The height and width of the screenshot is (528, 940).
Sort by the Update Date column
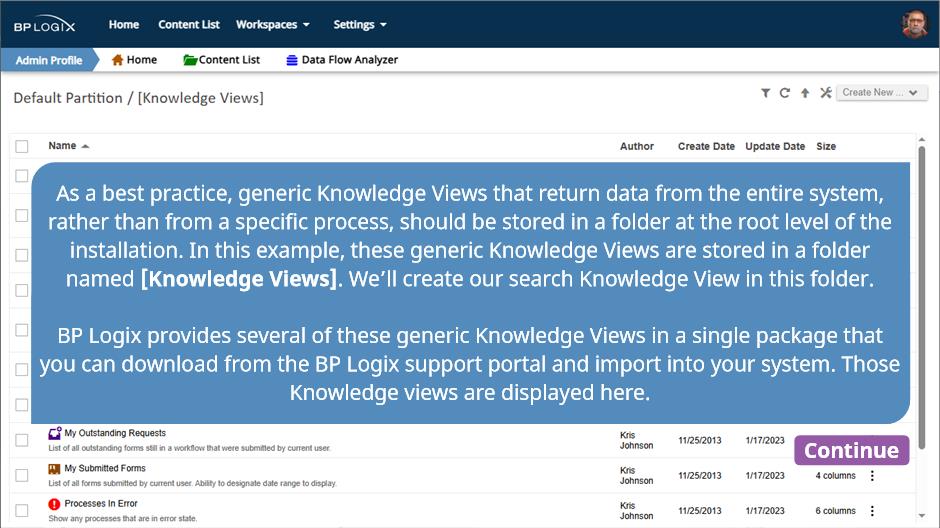(775, 146)
